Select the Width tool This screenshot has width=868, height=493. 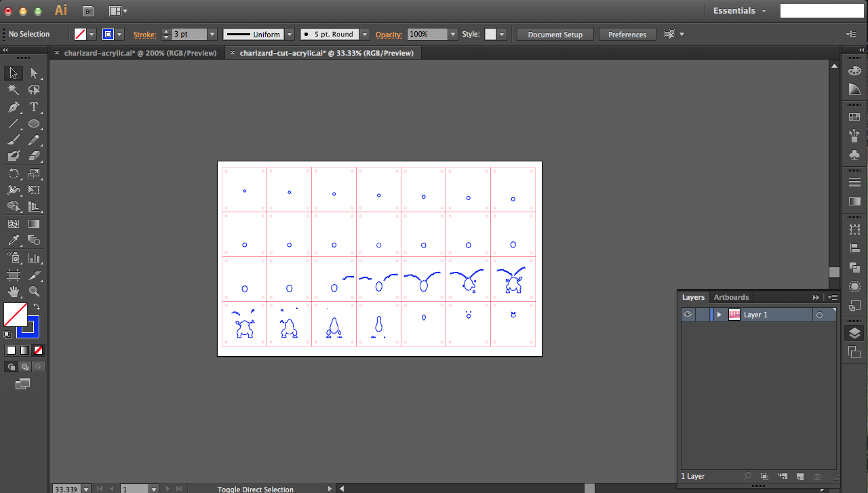(14, 191)
